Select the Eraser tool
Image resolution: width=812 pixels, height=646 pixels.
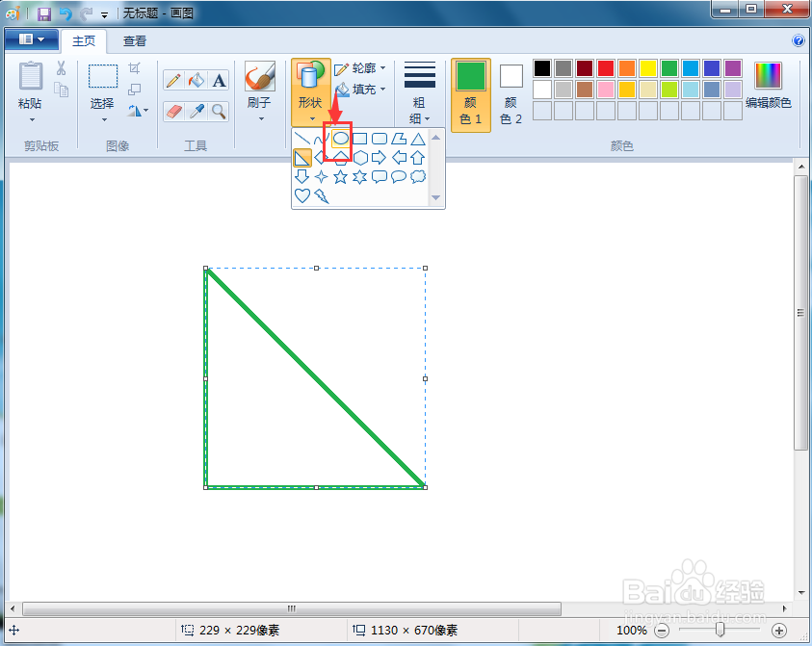(174, 112)
